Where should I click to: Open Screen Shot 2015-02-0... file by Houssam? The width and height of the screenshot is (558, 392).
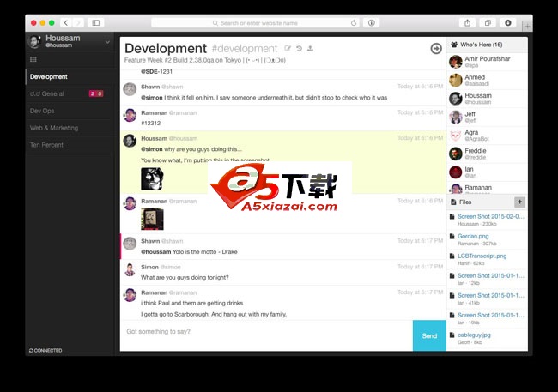491,216
